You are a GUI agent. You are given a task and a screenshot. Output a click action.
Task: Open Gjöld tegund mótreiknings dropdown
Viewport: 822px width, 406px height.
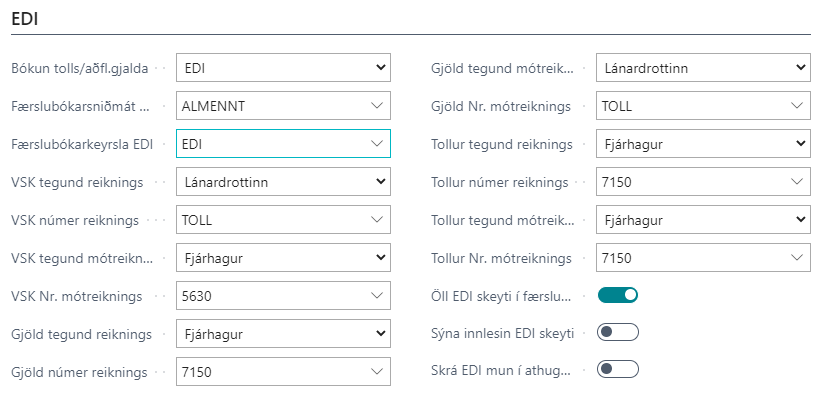(703, 68)
